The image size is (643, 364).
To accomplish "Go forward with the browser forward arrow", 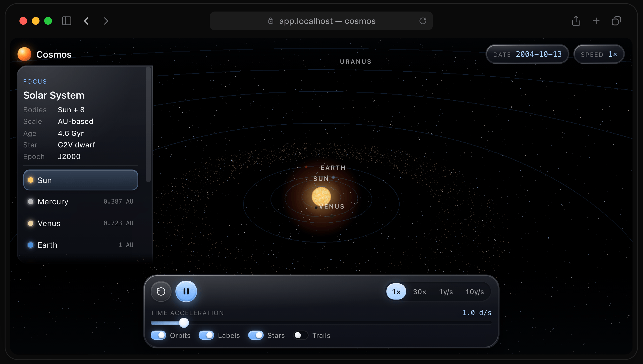I will [106, 21].
